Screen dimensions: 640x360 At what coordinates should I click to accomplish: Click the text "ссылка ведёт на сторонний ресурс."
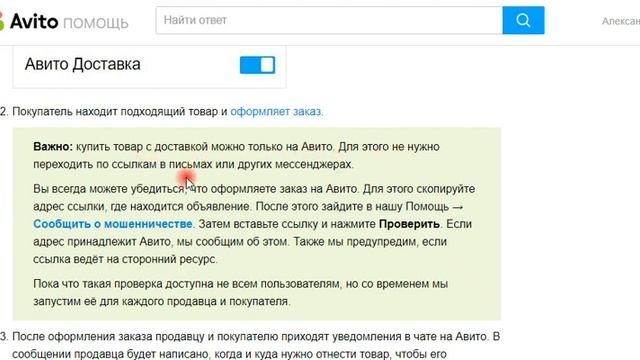(x=125, y=259)
